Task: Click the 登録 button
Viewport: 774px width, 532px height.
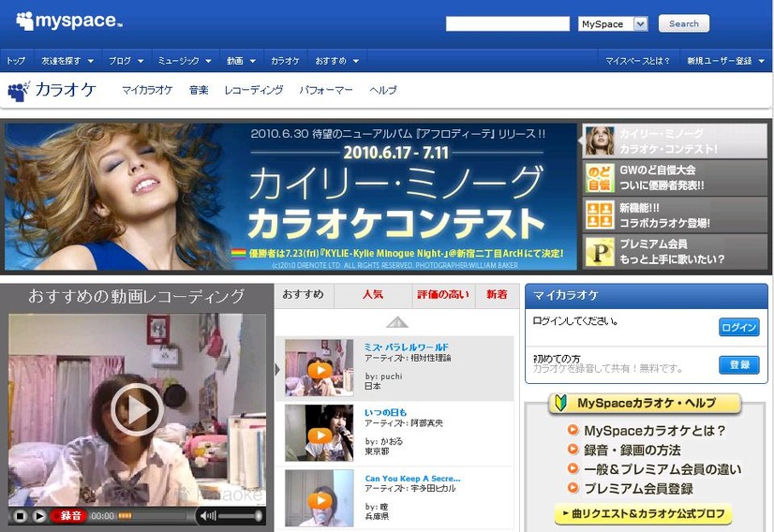Action: (x=739, y=364)
